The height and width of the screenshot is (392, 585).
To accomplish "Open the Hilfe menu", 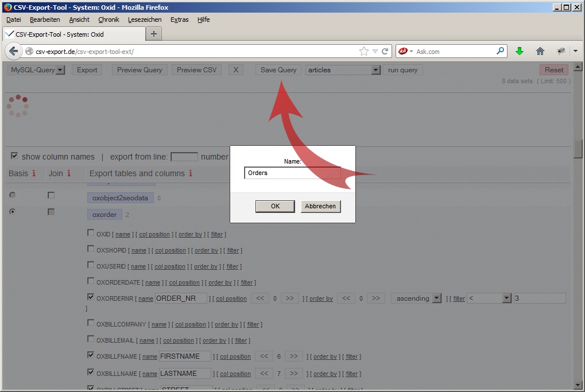I will point(203,20).
